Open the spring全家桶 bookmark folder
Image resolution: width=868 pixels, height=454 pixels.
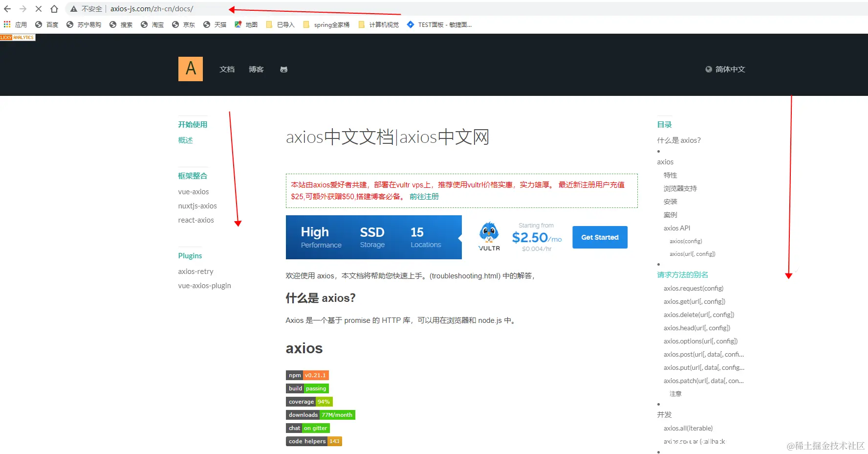[326, 24]
